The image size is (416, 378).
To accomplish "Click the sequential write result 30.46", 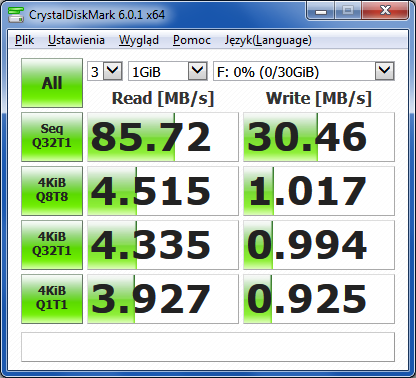I will coord(319,137).
